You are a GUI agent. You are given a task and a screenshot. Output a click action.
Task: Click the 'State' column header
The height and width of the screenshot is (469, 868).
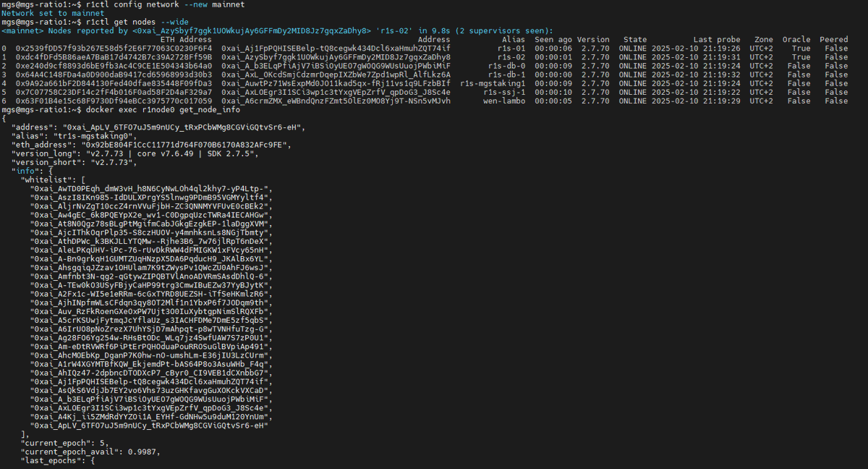click(635, 39)
